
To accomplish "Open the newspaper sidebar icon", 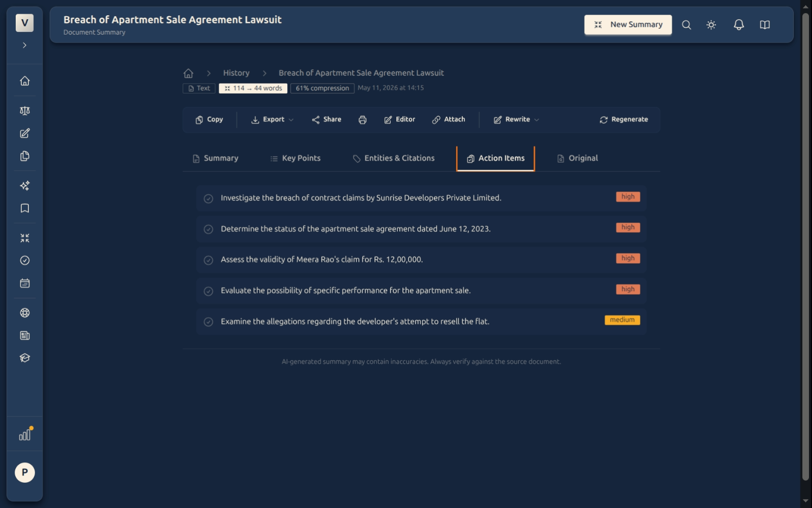I will click(24, 335).
